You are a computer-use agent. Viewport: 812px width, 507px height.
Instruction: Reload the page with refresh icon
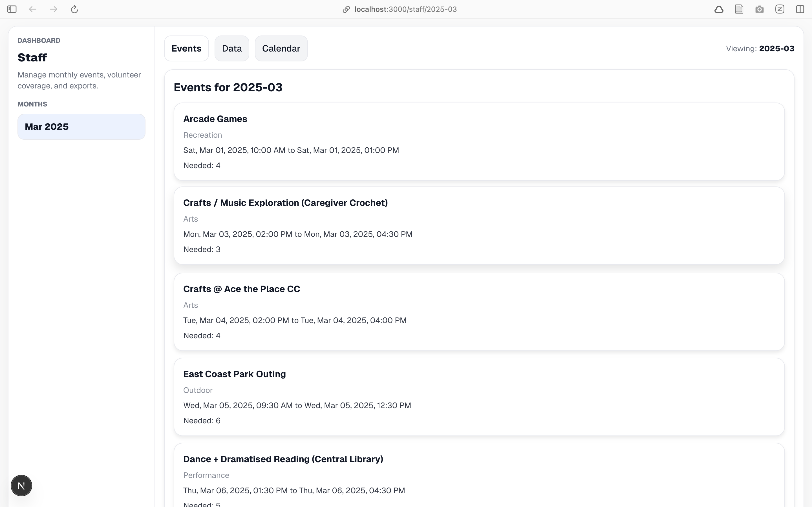click(74, 9)
